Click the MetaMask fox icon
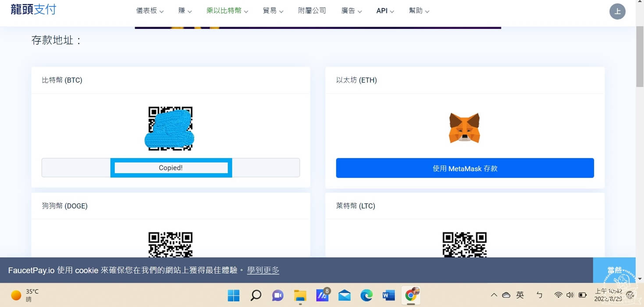The width and height of the screenshot is (644, 307). click(x=464, y=128)
